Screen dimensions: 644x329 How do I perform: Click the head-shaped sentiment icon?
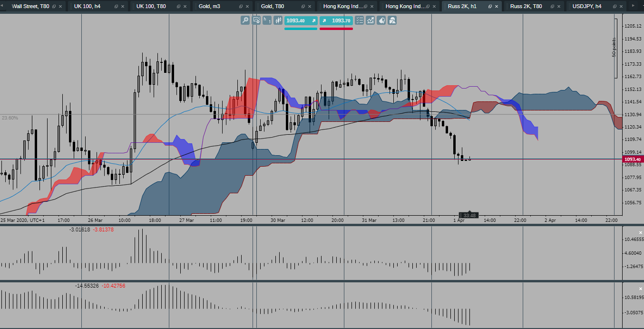[x=381, y=20]
